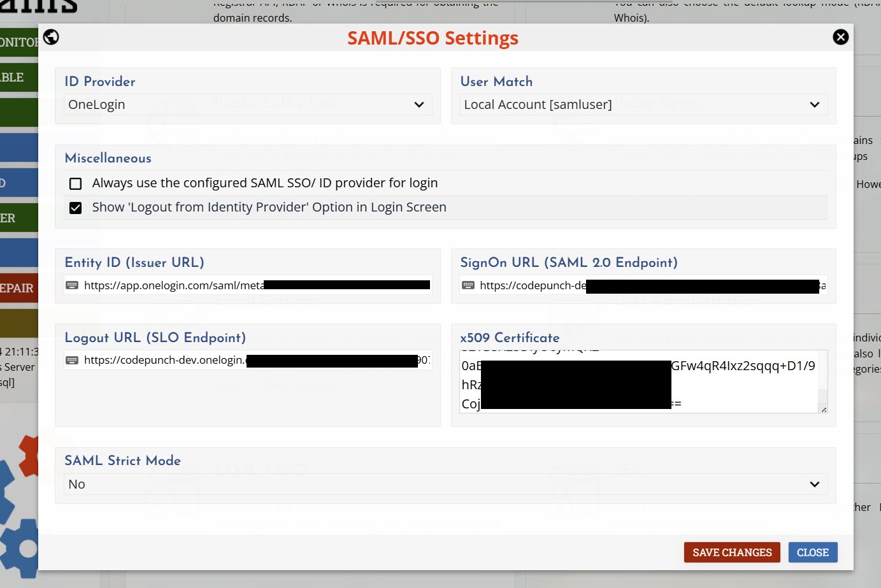Click the 'SAML Strict Mode' label
The image size is (881, 588).
pos(123,461)
